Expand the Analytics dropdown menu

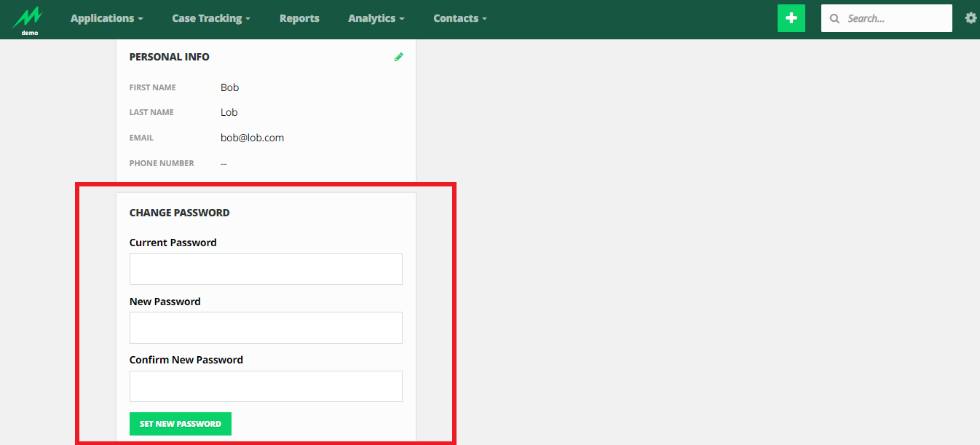376,18
